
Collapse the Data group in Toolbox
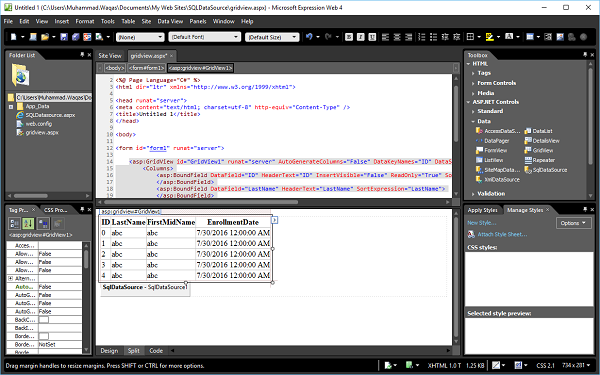473,121
